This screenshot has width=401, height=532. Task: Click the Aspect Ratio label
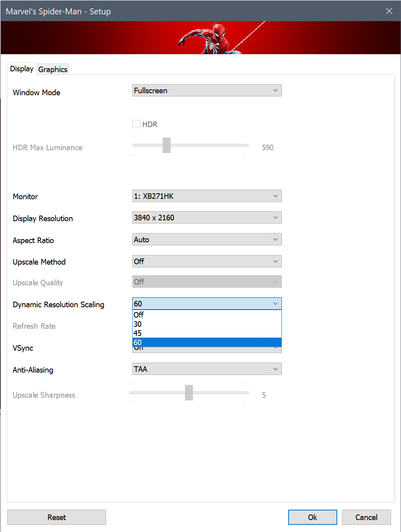coord(33,240)
